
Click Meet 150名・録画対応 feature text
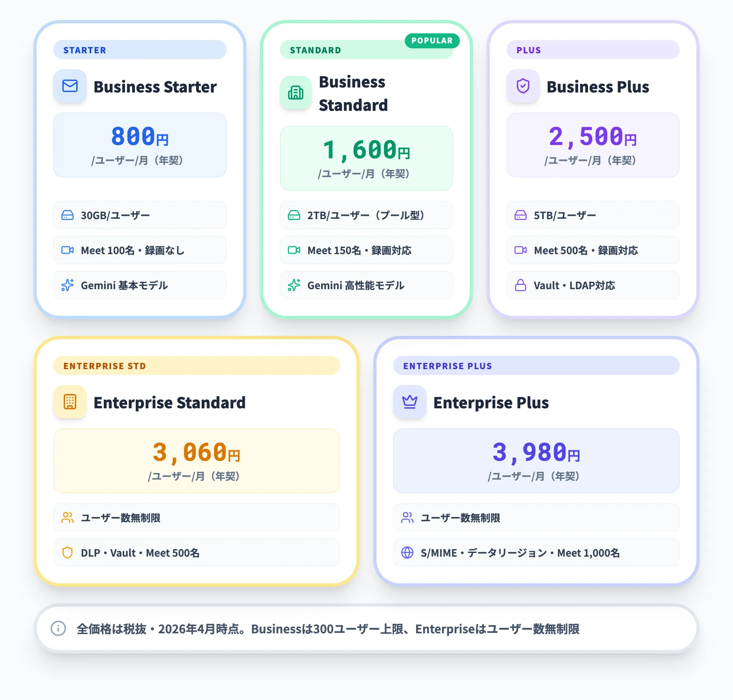[359, 250]
